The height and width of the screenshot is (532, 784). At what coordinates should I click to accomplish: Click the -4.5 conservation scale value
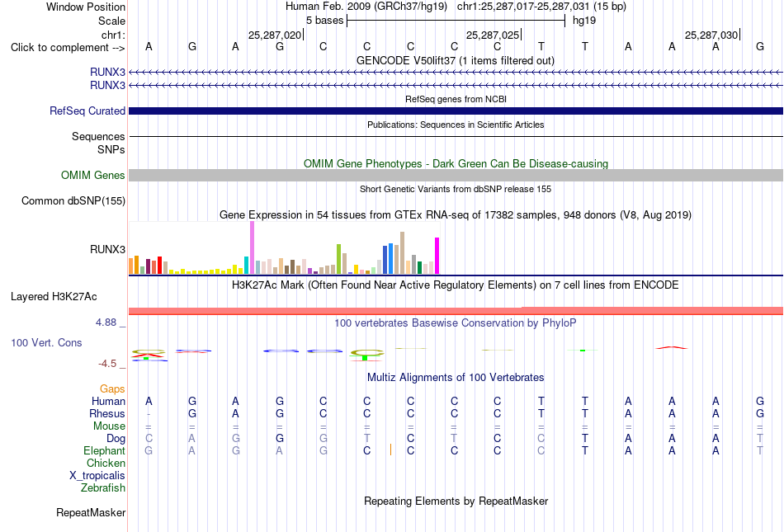[x=107, y=364]
